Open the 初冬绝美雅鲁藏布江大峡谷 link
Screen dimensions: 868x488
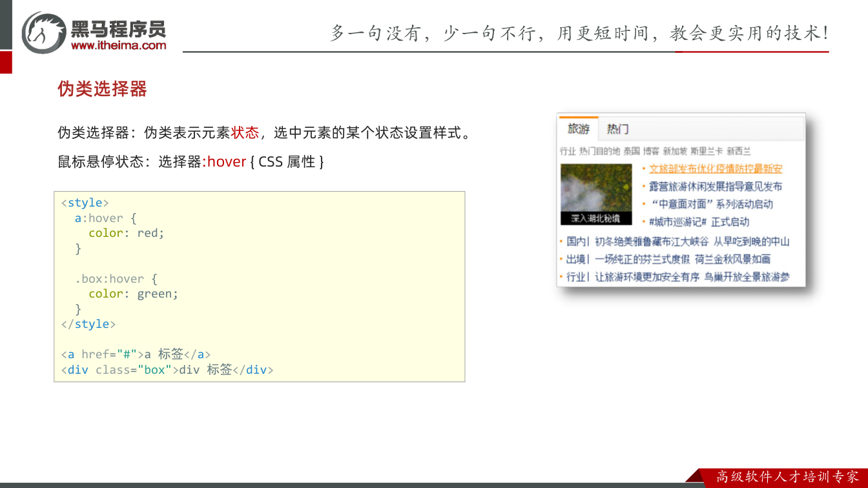click(652, 241)
